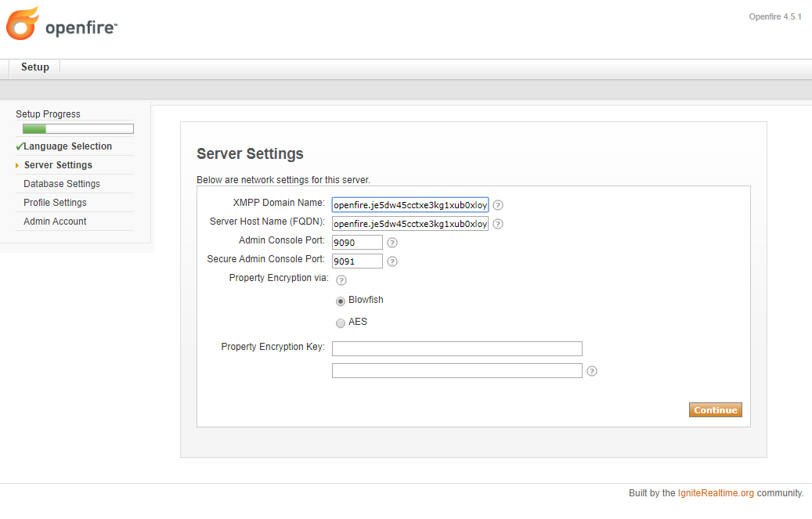
Task: Expand the Setup Progress section
Action: tap(48, 114)
